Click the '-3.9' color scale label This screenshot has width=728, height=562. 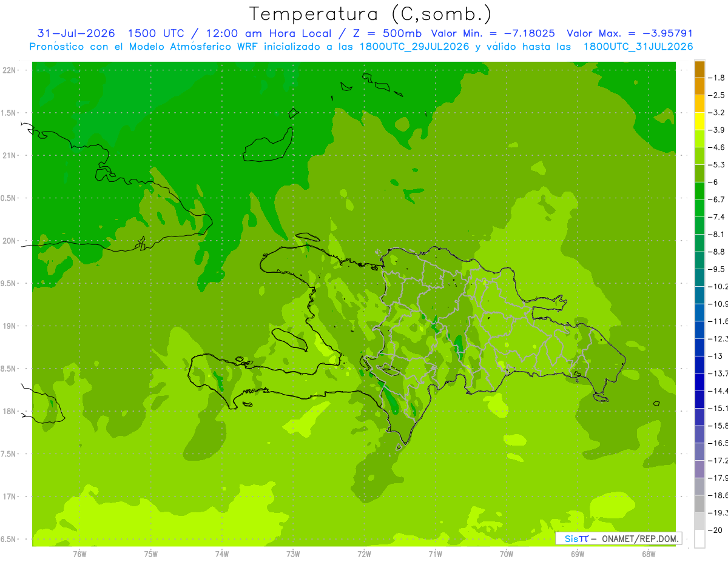click(717, 130)
